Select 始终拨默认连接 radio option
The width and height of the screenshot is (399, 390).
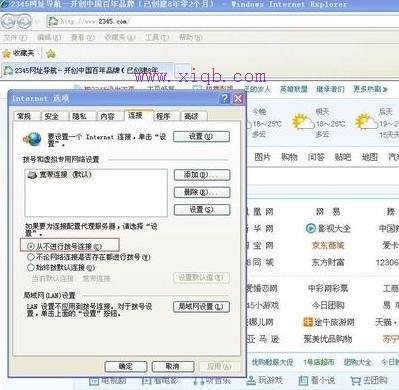pyautogui.click(x=31, y=267)
